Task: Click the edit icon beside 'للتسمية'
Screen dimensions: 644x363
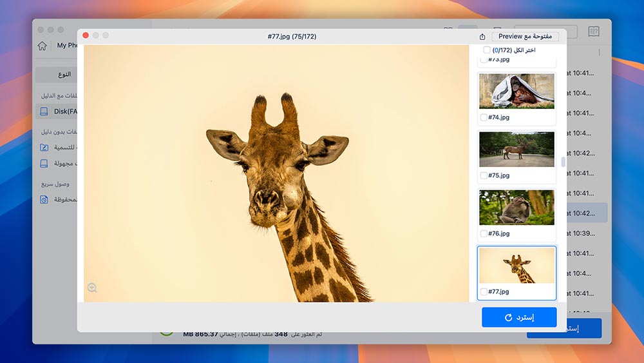Action: point(44,147)
